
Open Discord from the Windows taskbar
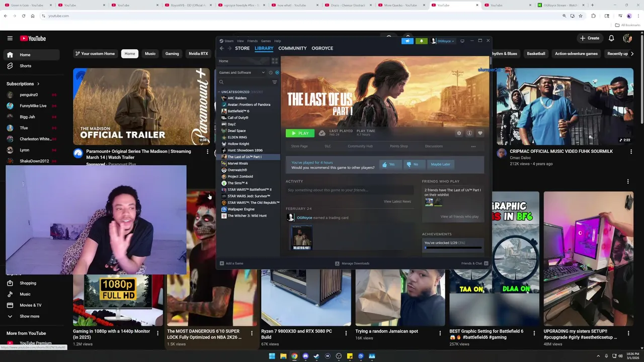[x=305, y=356]
